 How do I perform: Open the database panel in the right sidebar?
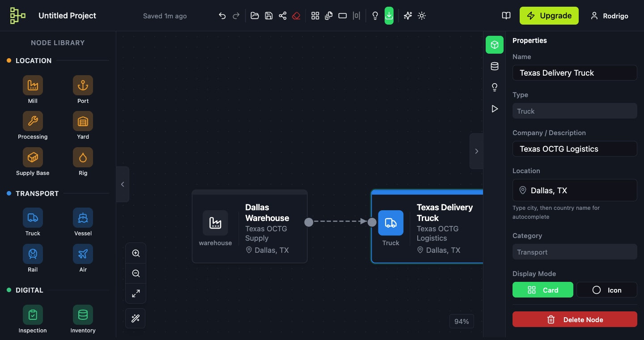click(x=495, y=66)
